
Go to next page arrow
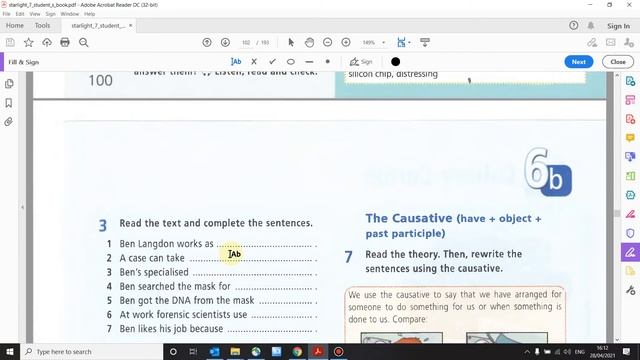point(225,42)
